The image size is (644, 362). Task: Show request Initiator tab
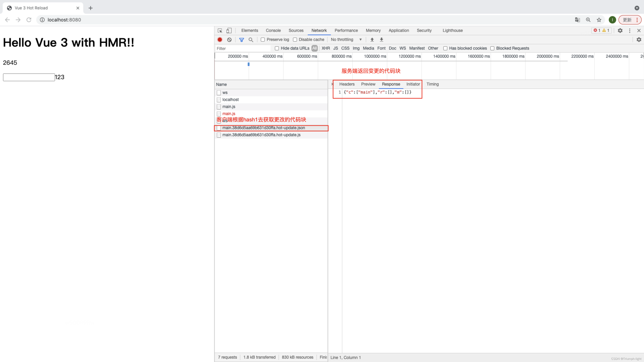[413, 84]
